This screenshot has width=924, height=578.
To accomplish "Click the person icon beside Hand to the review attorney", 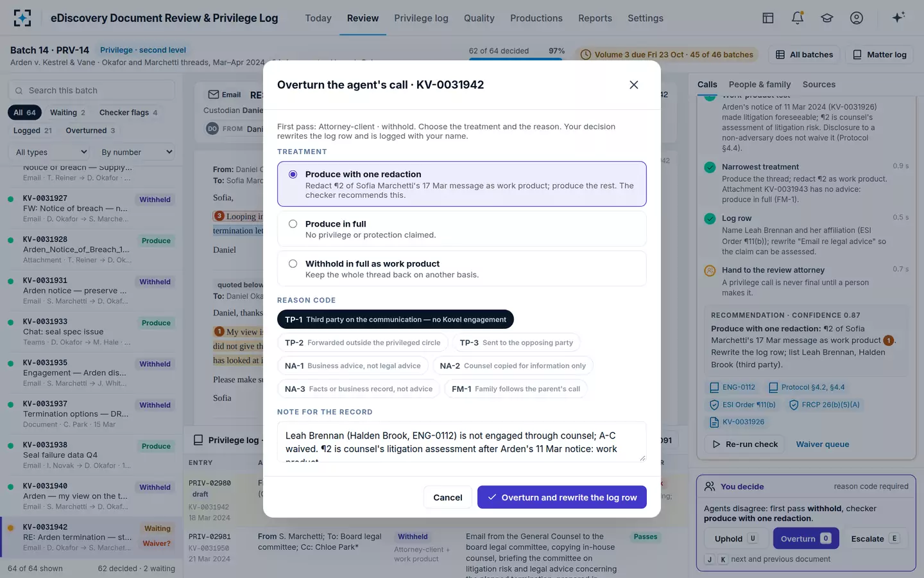I will click(x=710, y=270).
